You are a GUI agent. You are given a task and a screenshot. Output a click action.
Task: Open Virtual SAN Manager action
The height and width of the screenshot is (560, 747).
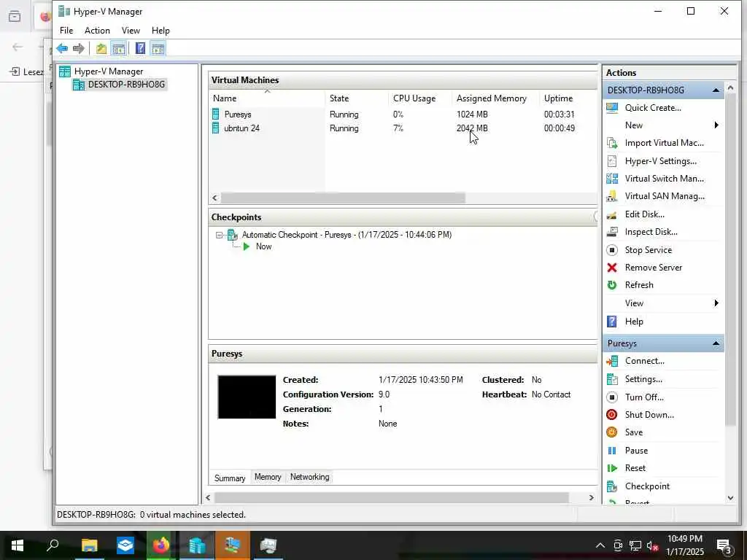pyautogui.click(x=665, y=196)
